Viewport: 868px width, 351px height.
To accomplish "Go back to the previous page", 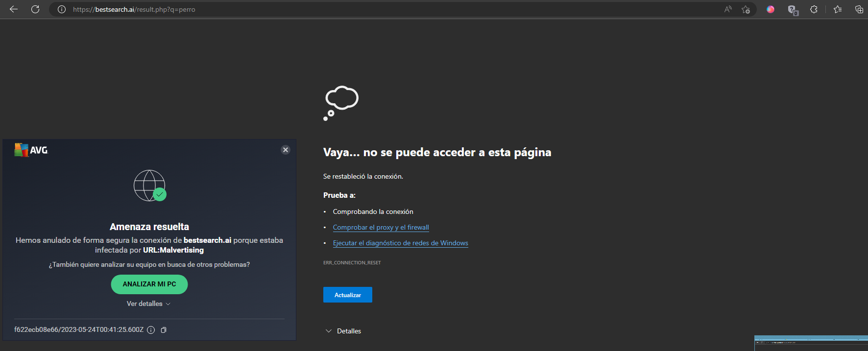I will 14,9.
